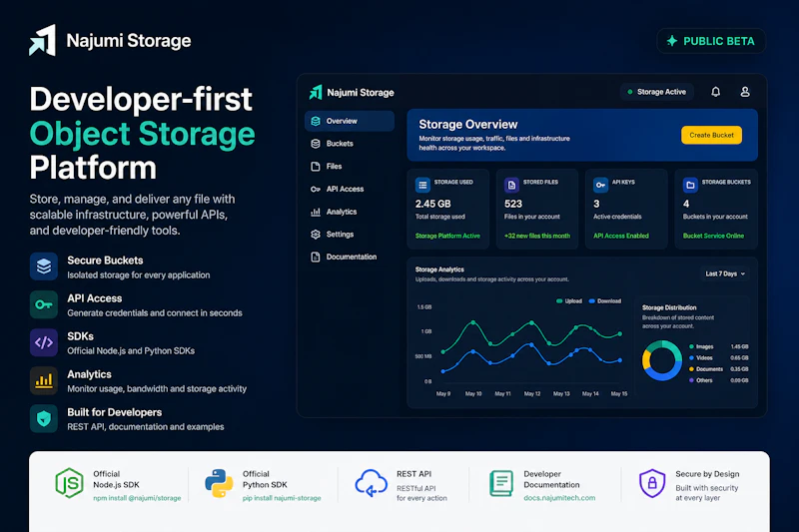Open Files in the sidebar
This screenshot has width=799, height=532.
(350, 166)
